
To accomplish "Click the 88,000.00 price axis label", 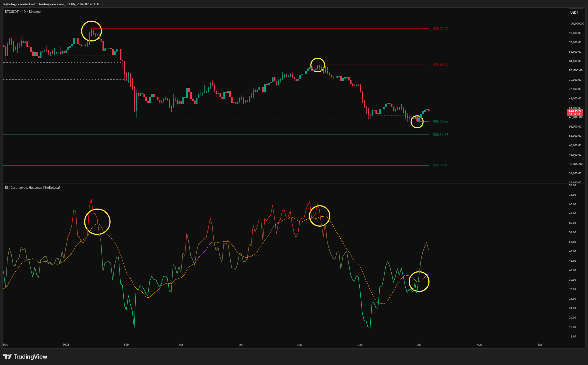I will tap(575, 52).
